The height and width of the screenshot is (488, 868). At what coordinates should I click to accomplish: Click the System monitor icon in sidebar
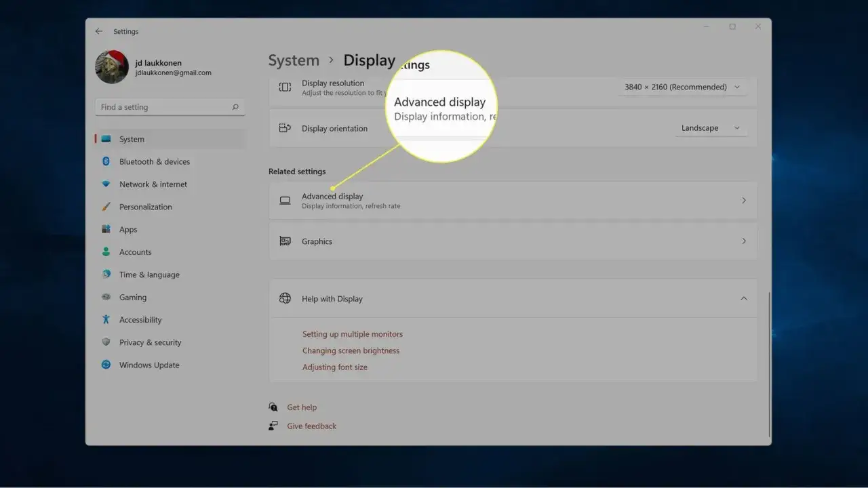click(x=106, y=139)
